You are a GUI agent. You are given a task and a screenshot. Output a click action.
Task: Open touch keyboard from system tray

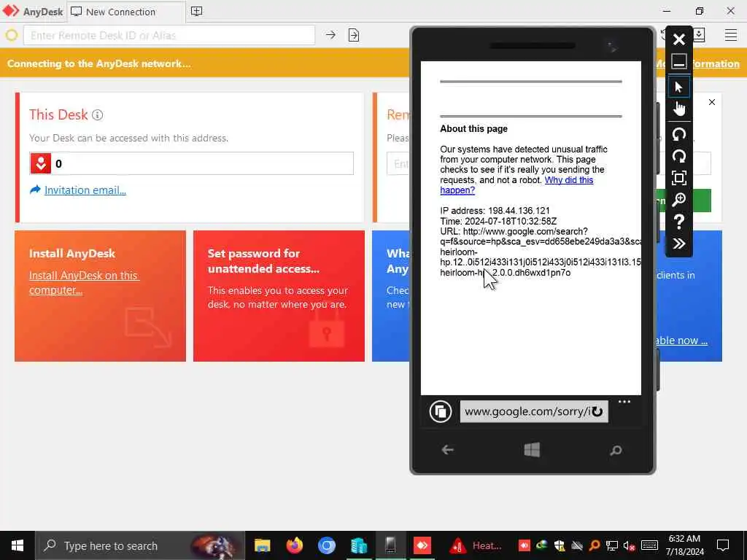point(649,545)
